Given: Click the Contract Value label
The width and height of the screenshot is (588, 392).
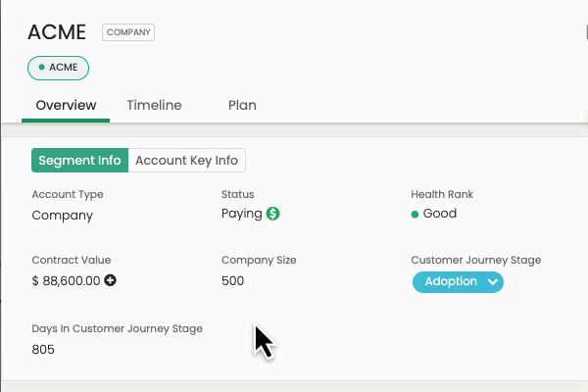Looking at the screenshot, I should (72, 260).
